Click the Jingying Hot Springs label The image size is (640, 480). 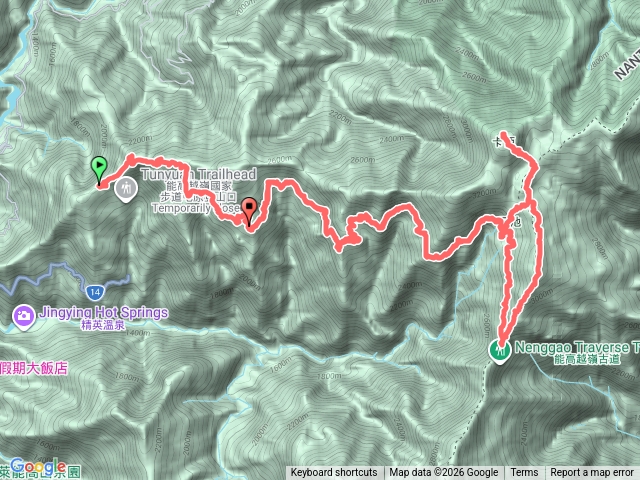click(x=103, y=313)
